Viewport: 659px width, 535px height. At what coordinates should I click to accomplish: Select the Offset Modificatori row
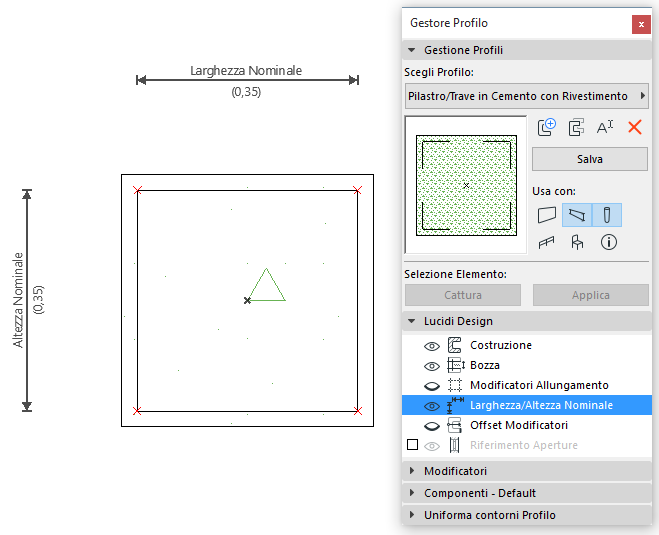click(527, 425)
